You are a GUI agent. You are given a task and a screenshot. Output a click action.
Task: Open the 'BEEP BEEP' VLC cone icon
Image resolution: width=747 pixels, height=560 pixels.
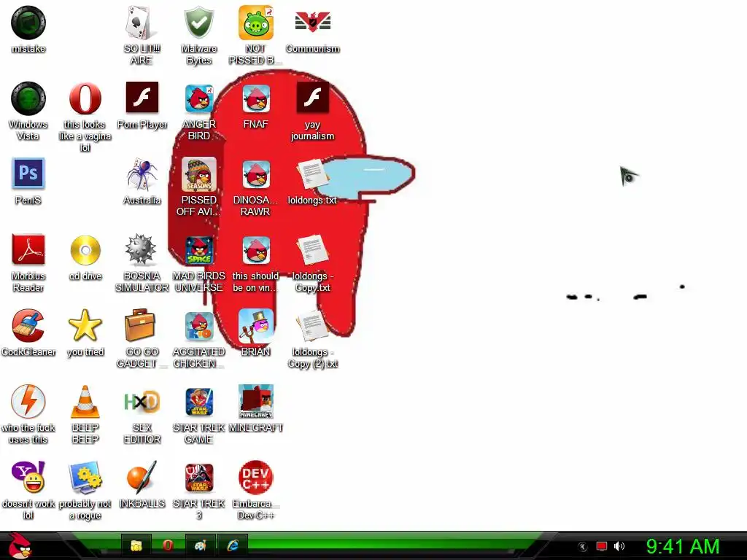click(85, 402)
